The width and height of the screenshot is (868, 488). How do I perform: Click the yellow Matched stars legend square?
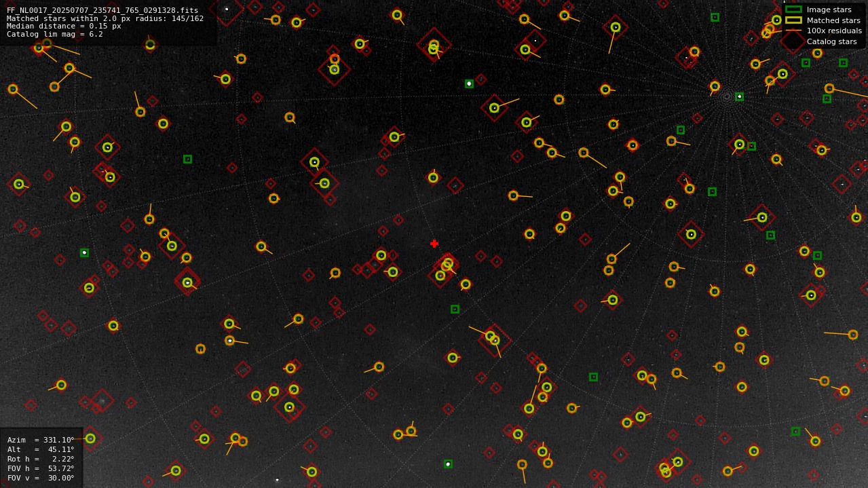793,20
